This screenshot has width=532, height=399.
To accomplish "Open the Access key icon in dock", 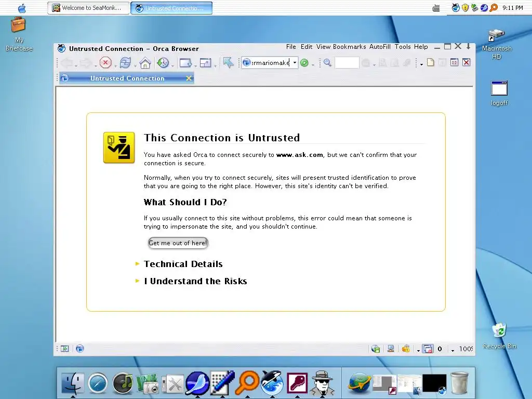I will 297,383.
